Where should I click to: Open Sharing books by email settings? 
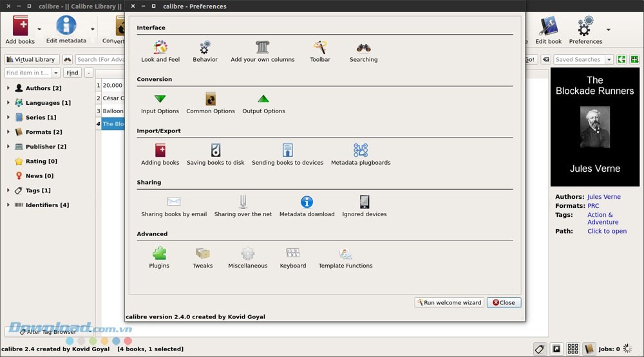pos(174,202)
